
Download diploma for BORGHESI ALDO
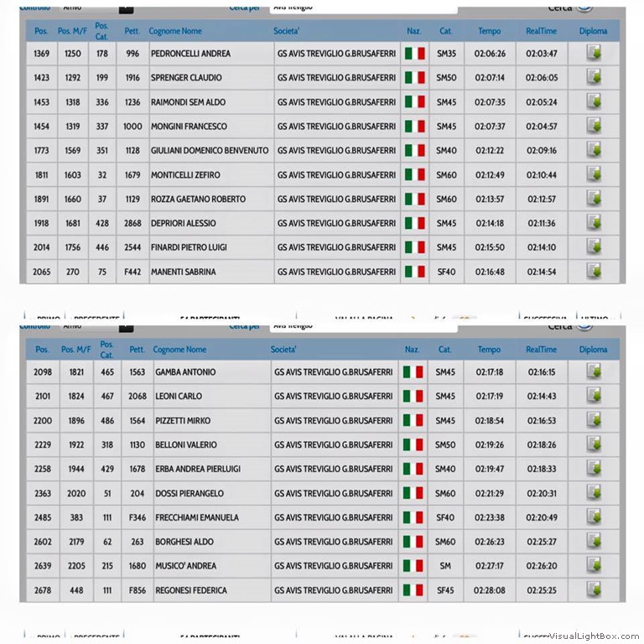pyautogui.click(x=594, y=541)
